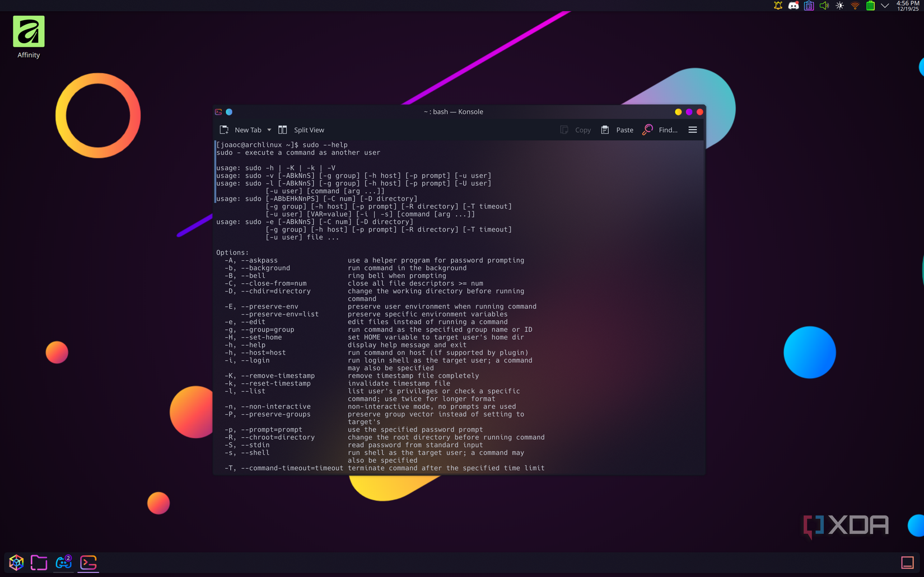Open the Konsole hamburger menu
924x577 pixels.
[x=693, y=129]
